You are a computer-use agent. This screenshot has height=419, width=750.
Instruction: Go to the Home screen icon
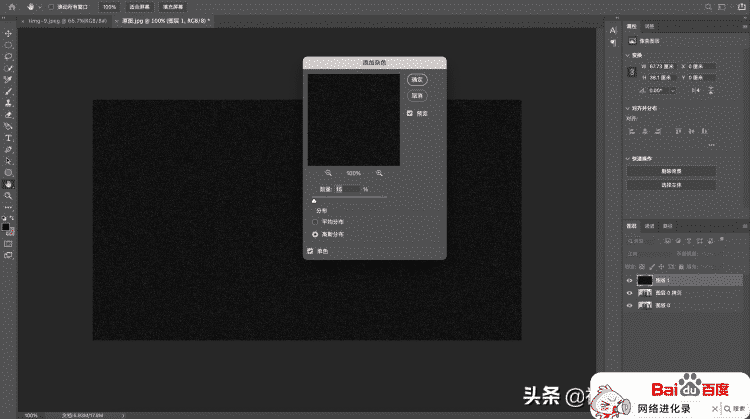[x=12, y=7]
